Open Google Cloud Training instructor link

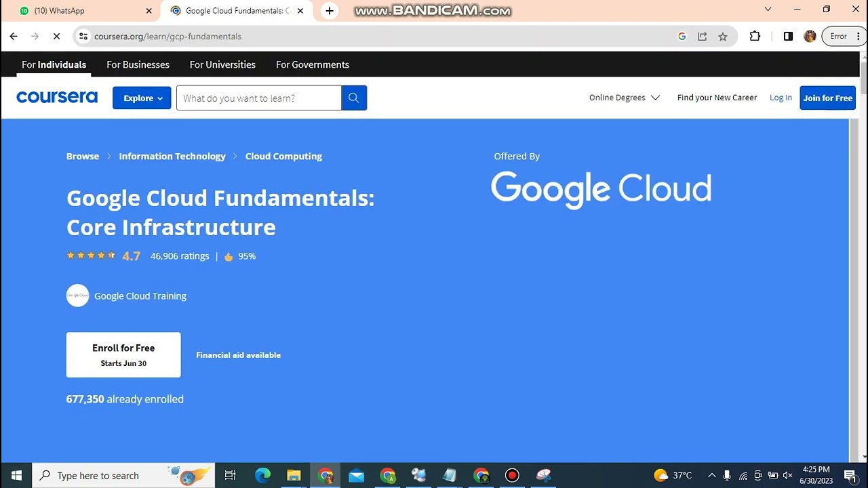[140, 296]
